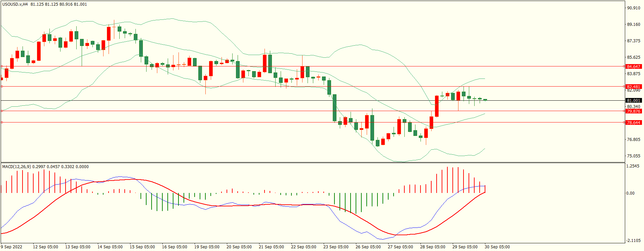
Task: Click the 90.910 price scale value
Action: pyautogui.click(x=634, y=8)
